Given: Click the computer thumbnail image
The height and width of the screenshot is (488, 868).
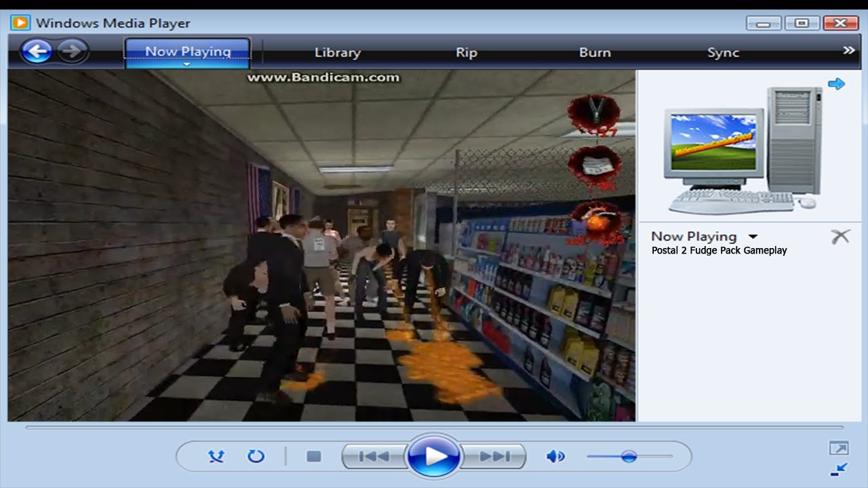Looking at the screenshot, I should 743,149.
